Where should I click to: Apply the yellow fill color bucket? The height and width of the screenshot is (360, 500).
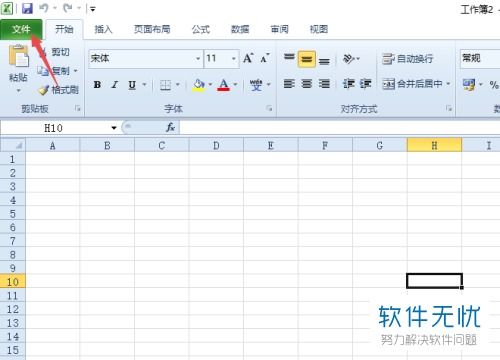(199, 85)
